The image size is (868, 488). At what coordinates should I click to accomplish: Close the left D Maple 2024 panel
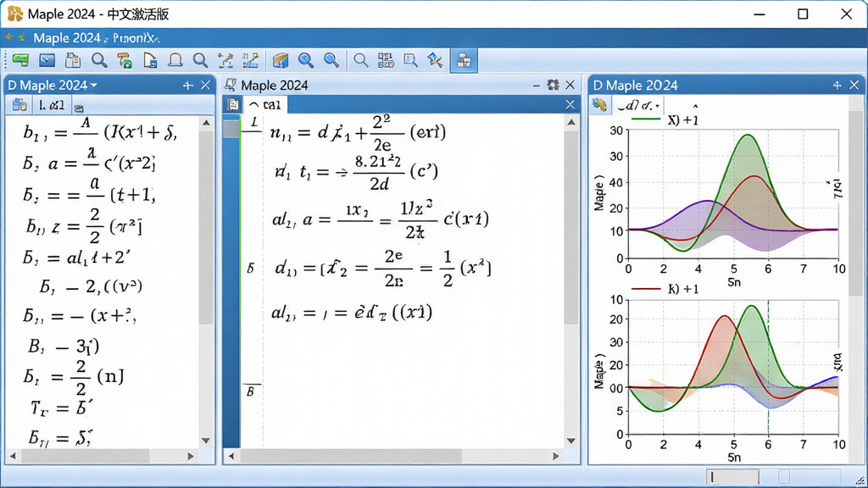click(x=205, y=86)
